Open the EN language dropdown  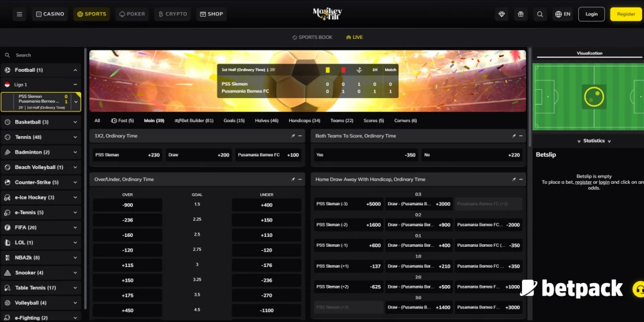[562, 14]
